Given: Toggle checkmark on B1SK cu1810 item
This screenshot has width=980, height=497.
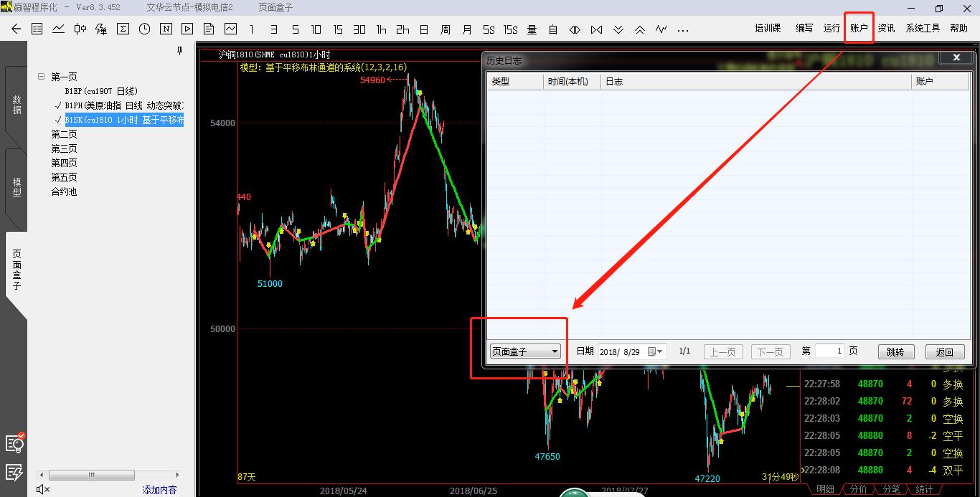Looking at the screenshot, I should click(57, 120).
